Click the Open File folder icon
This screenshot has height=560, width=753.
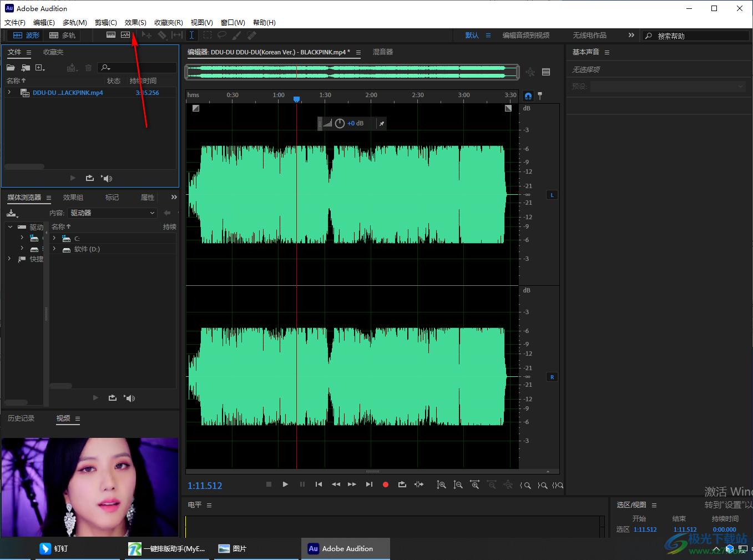click(x=11, y=68)
